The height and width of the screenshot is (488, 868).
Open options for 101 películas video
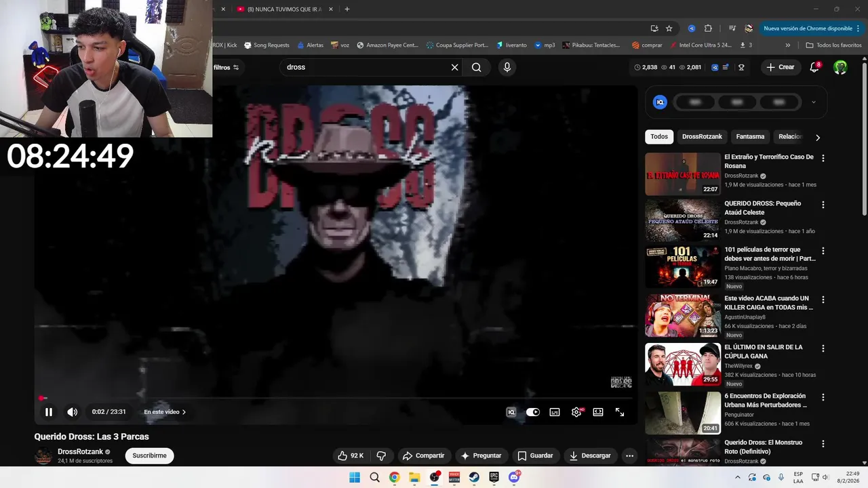823,251
